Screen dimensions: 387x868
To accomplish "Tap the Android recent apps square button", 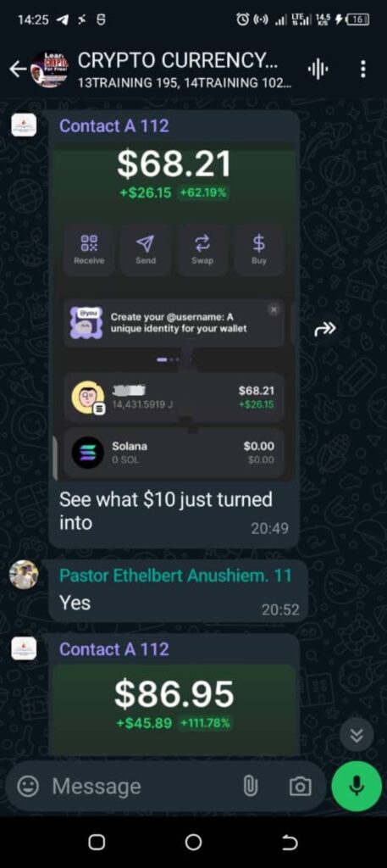I will click(x=97, y=843).
